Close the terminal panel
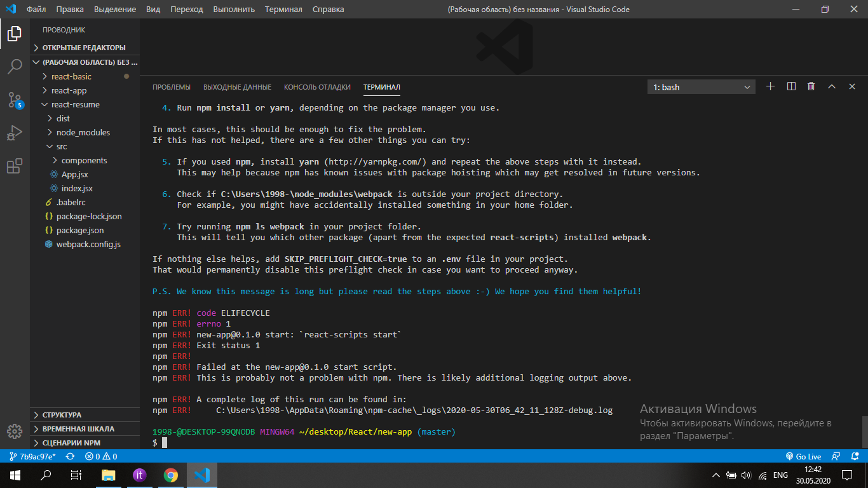This screenshot has width=868, height=488. coord(852,86)
